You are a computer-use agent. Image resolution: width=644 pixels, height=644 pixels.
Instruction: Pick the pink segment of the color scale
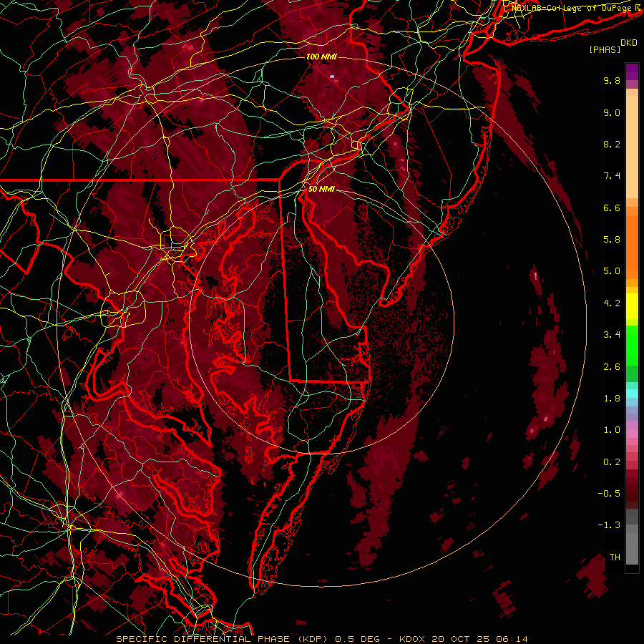coord(632,434)
